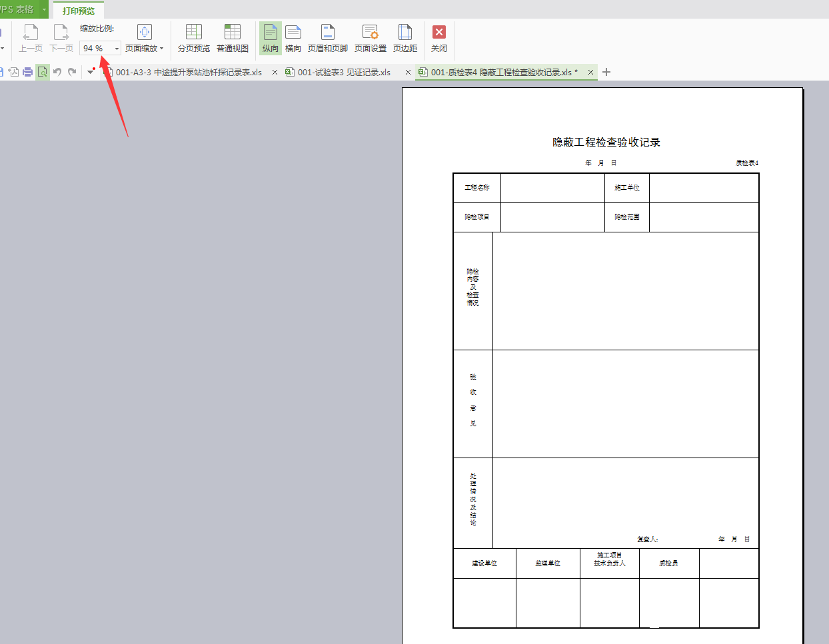This screenshot has width=829, height=644.
Task: Click the printer icon in quick toolbar
Action: (x=27, y=72)
